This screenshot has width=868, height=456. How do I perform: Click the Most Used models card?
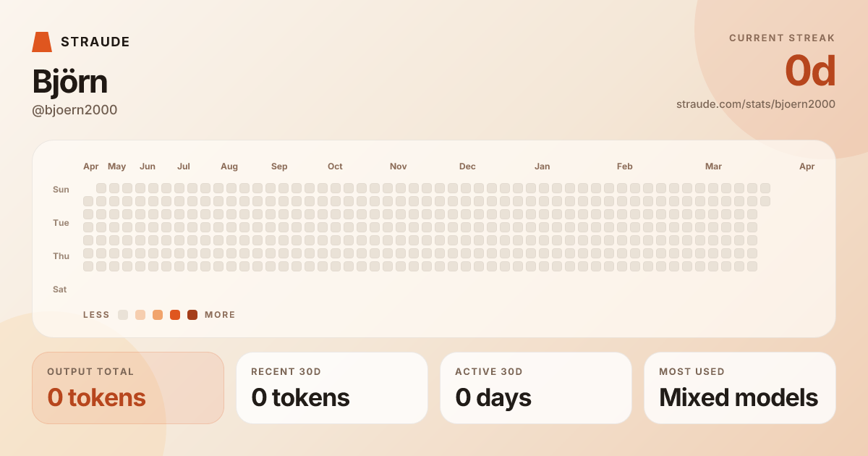[740, 388]
